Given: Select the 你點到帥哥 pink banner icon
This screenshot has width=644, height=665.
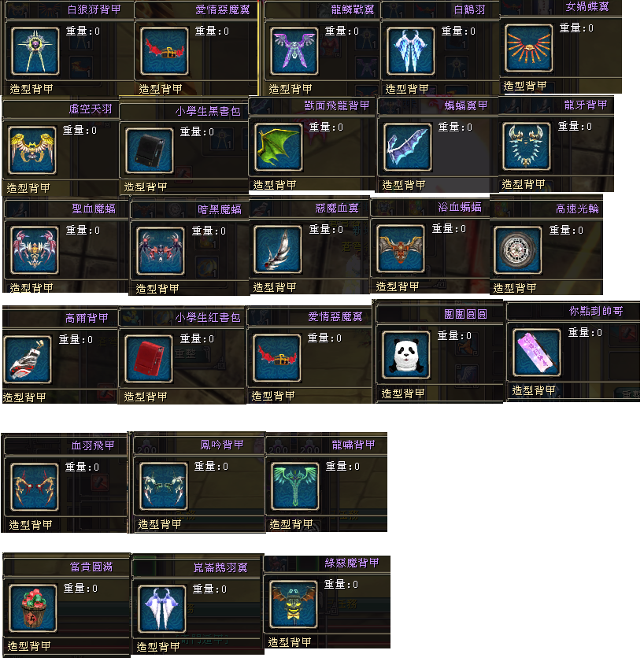Looking at the screenshot, I should [537, 353].
